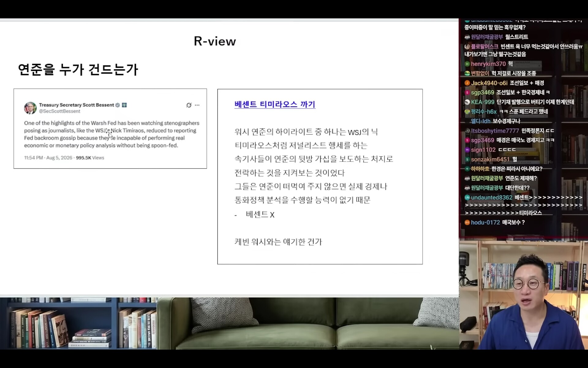
Task: Click the KEA-999 chat avatar
Action: coord(467,102)
